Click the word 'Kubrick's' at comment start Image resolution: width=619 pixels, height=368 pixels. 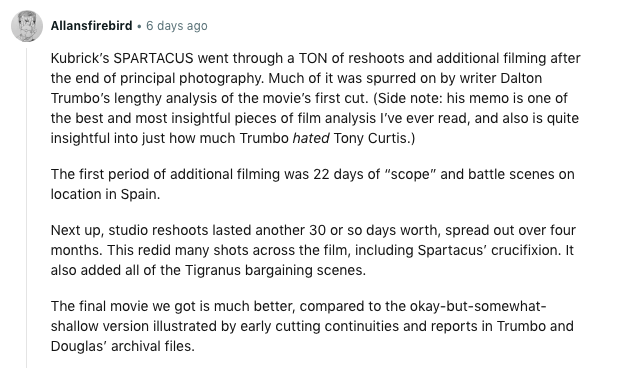(80, 58)
